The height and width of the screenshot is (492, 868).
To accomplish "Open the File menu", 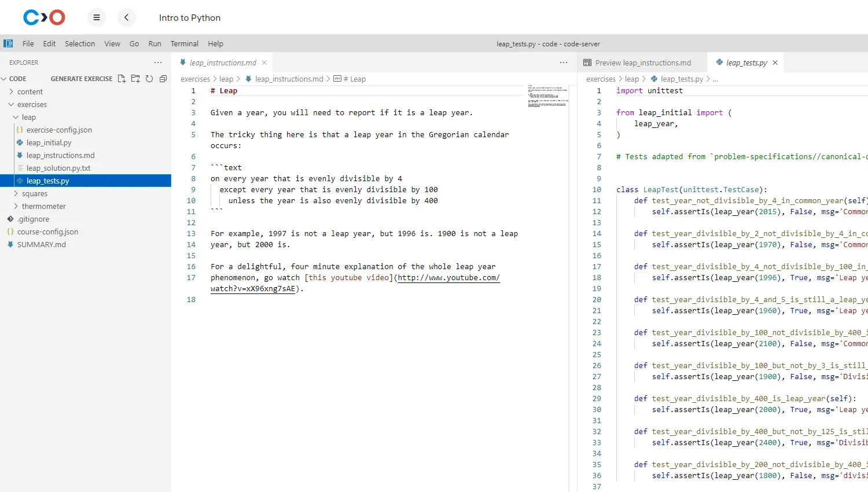I will tap(28, 43).
